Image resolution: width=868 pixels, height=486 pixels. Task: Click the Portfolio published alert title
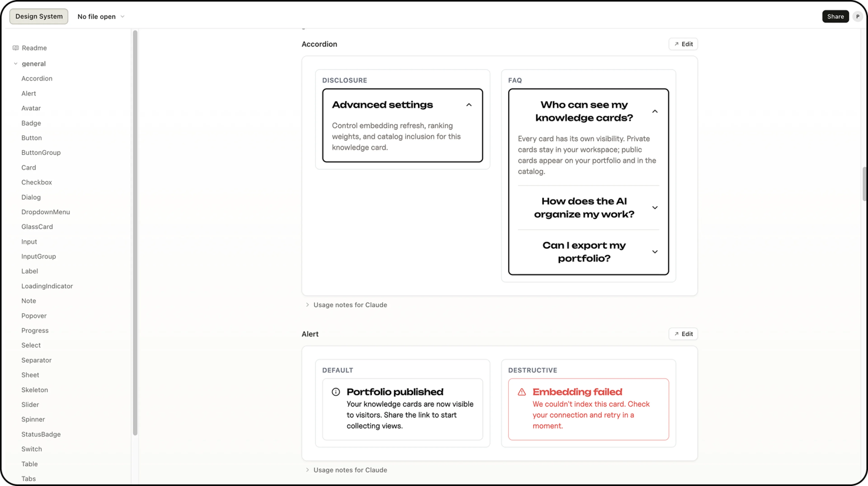click(395, 392)
